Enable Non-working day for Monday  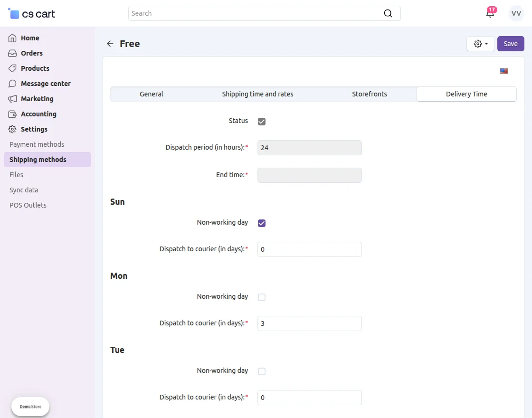262,297
